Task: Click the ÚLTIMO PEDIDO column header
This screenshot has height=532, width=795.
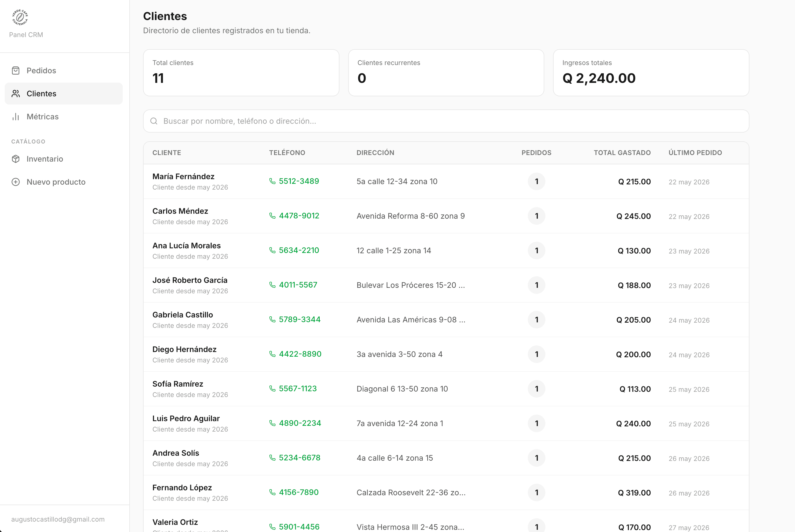Action: click(695, 153)
